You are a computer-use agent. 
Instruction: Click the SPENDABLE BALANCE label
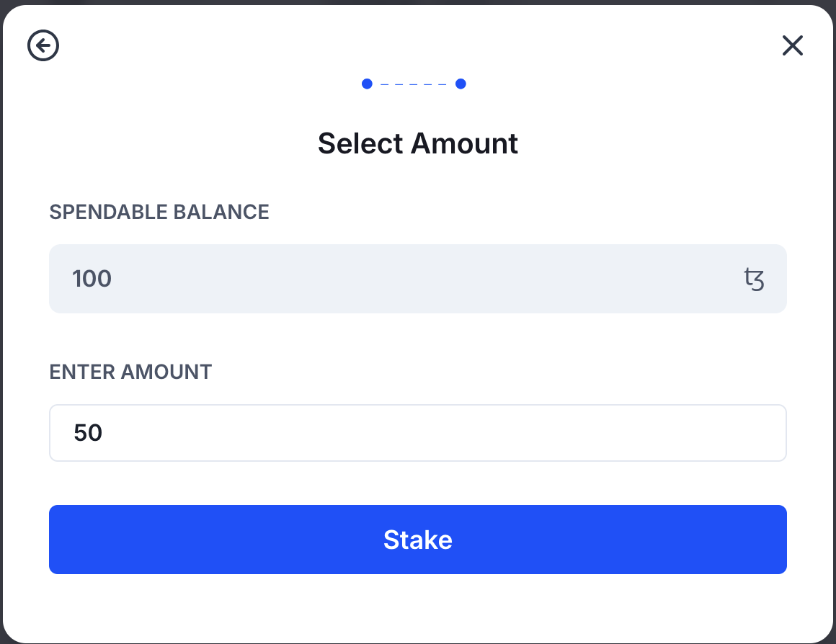159,212
